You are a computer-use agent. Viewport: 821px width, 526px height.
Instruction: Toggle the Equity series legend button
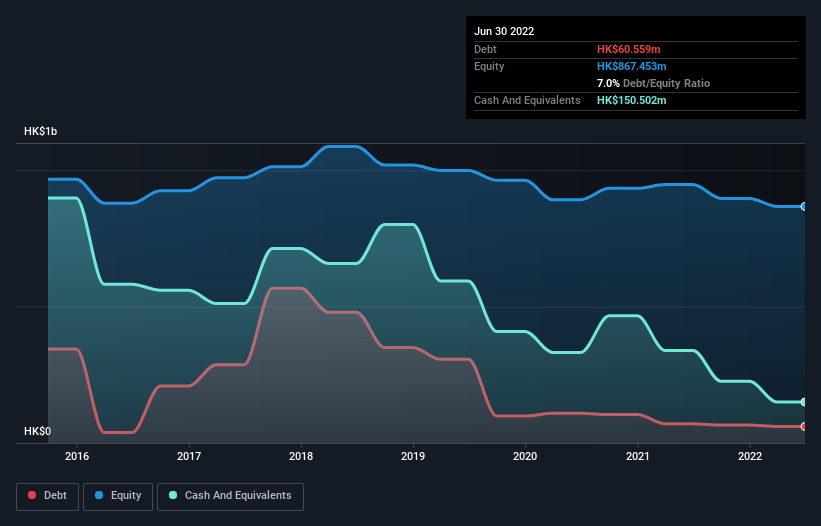tap(118, 496)
